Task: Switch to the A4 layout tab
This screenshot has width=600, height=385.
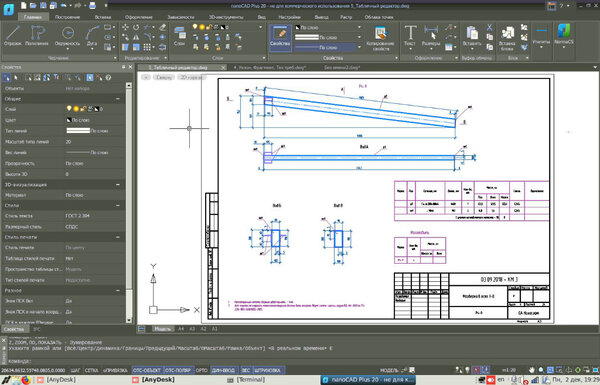Action: (181, 329)
